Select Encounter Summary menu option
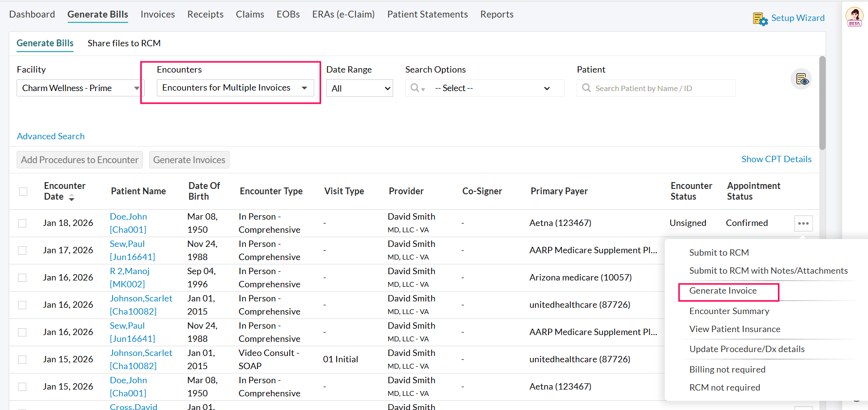This screenshot has width=868, height=410. tap(729, 311)
